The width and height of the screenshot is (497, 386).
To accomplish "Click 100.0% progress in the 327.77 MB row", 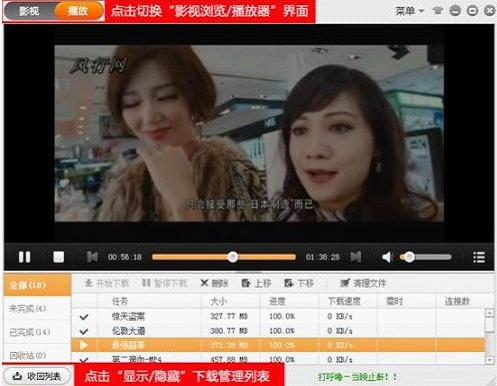I will (282, 316).
